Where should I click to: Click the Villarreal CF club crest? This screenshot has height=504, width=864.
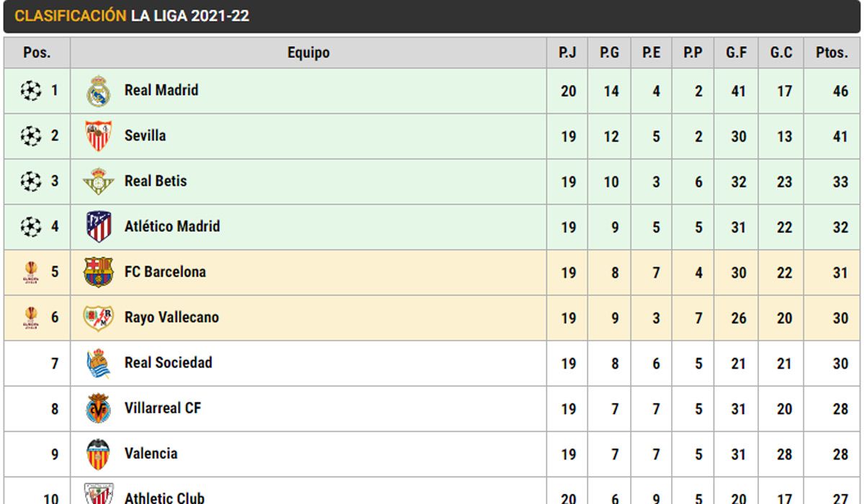point(99,408)
